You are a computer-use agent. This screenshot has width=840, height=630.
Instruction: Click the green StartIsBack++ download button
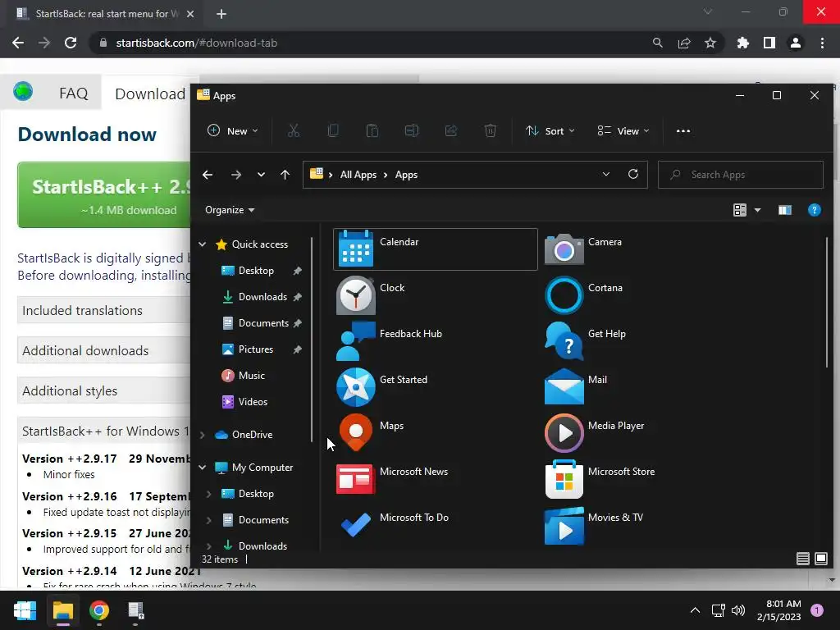[x=104, y=195]
